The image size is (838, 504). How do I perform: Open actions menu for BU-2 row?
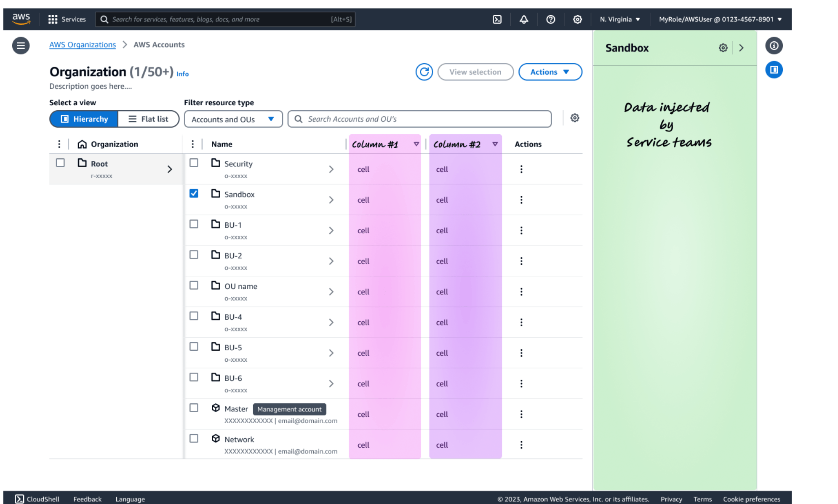(521, 261)
